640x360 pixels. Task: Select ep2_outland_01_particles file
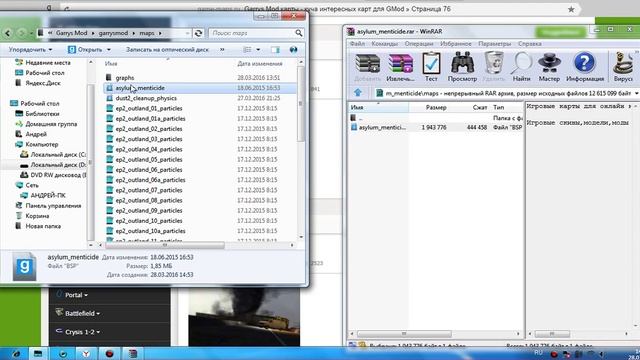pos(149,109)
